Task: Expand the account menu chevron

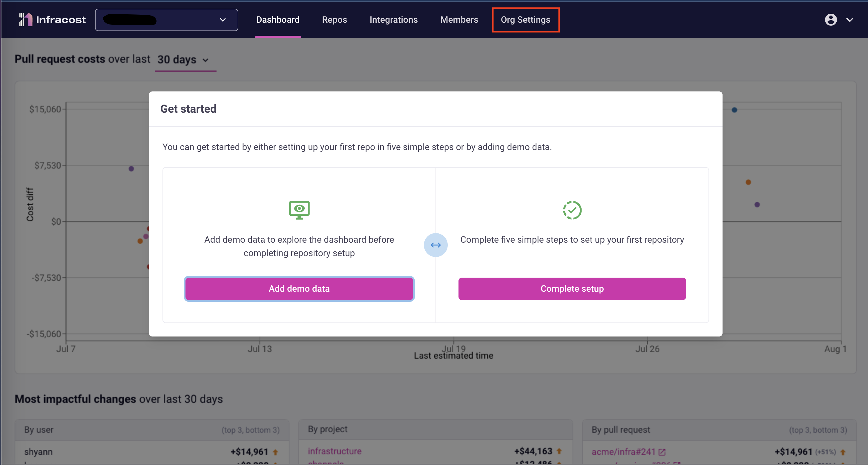Action: point(850,20)
